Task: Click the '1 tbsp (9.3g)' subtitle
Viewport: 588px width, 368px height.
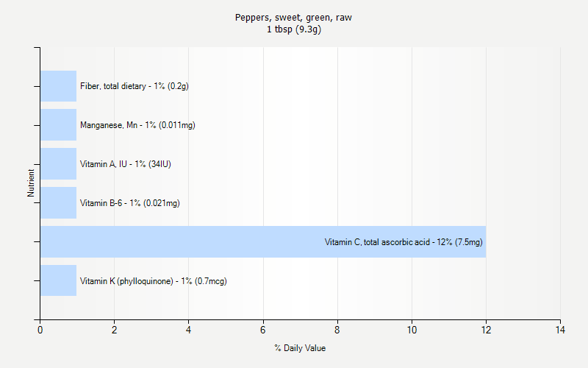Action: [x=293, y=30]
